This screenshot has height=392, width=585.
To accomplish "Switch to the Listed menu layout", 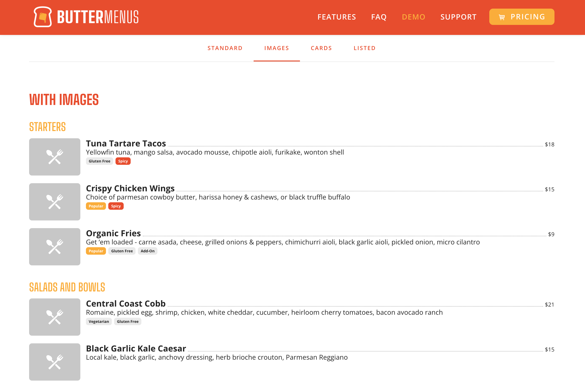I will 364,48.
